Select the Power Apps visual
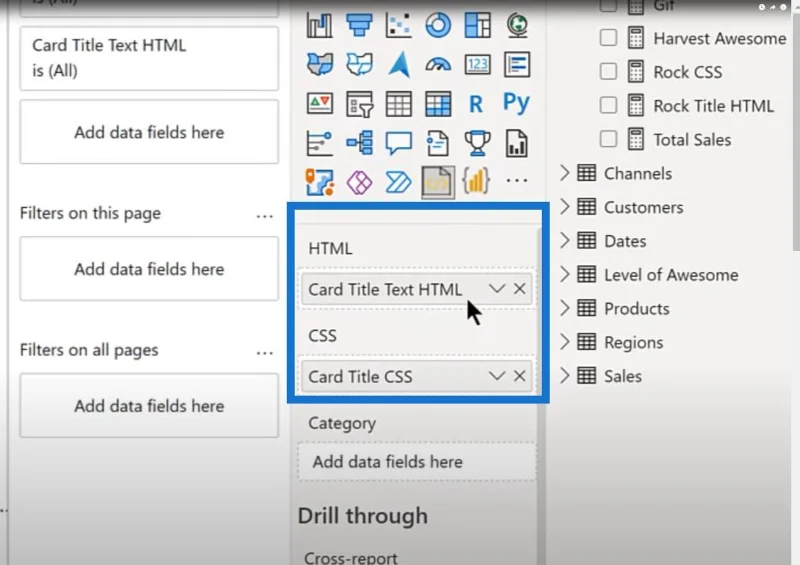Screen dimensions: 800x565 pos(359,182)
